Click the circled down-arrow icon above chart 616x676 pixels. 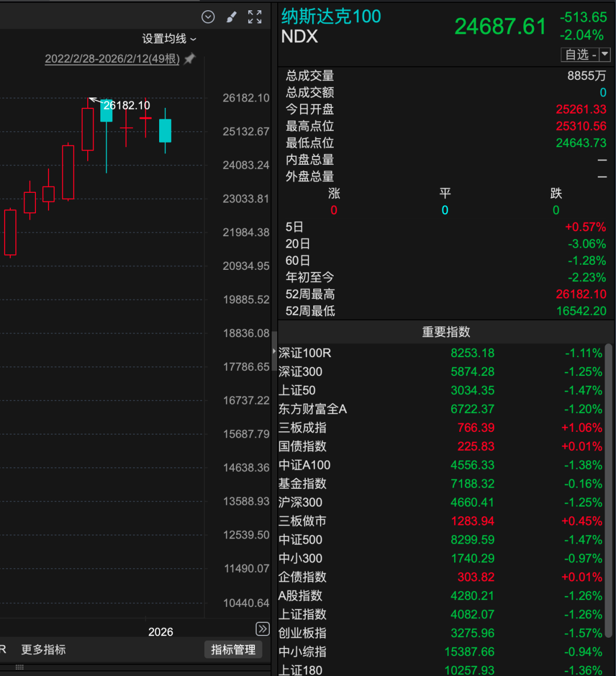pyautogui.click(x=208, y=17)
